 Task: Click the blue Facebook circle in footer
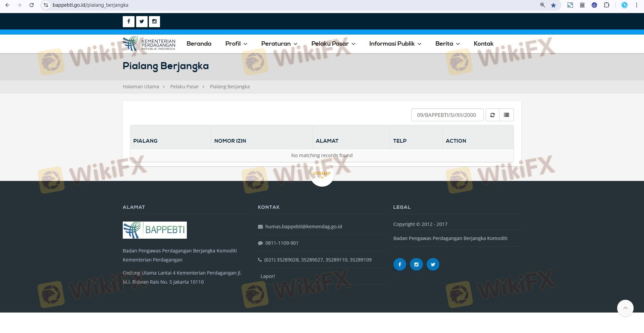pos(399,265)
